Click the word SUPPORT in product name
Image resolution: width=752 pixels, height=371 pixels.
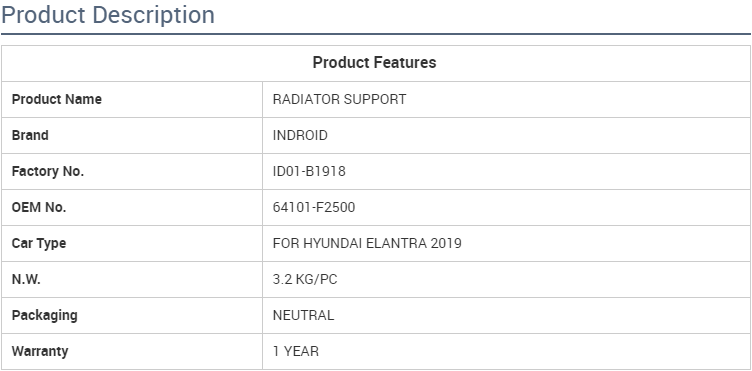click(376, 99)
